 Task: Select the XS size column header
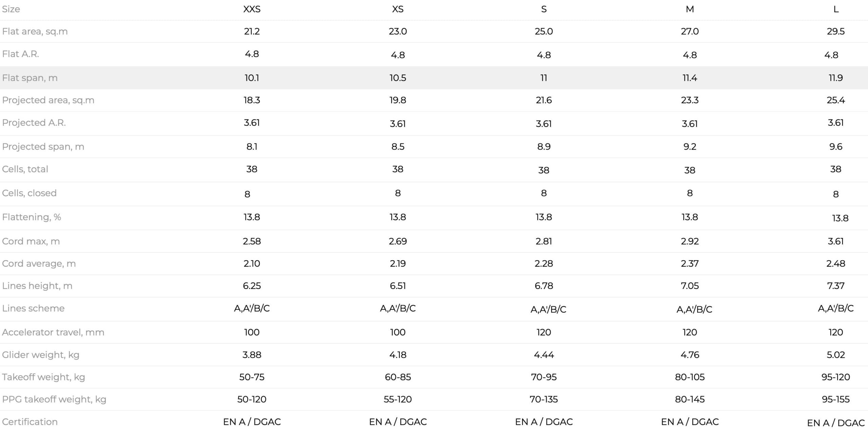[x=398, y=9]
